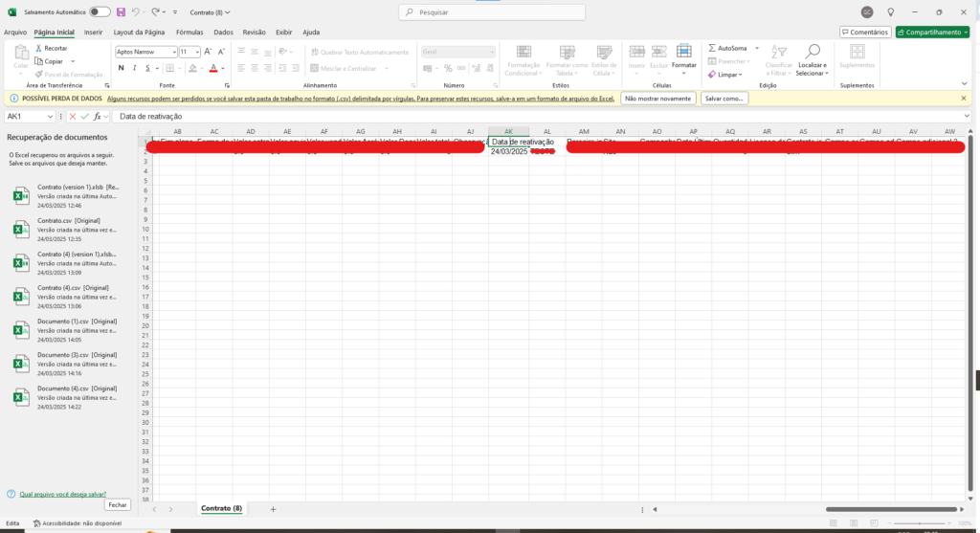This screenshot has width=980, height=533.
Task: Cancel the entry with the red X
Action: point(72,116)
